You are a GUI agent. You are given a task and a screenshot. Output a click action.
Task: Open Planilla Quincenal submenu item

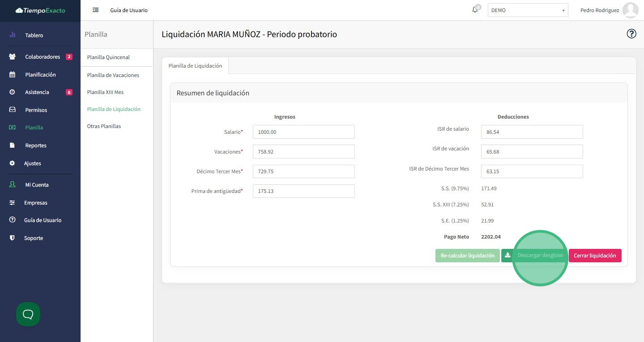tap(108, 57)
